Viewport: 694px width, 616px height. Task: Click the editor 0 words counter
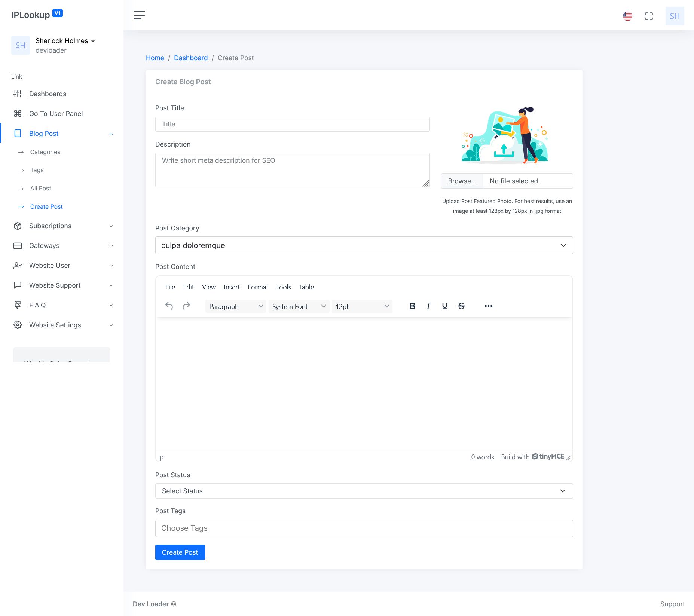(x=483, y=457)
